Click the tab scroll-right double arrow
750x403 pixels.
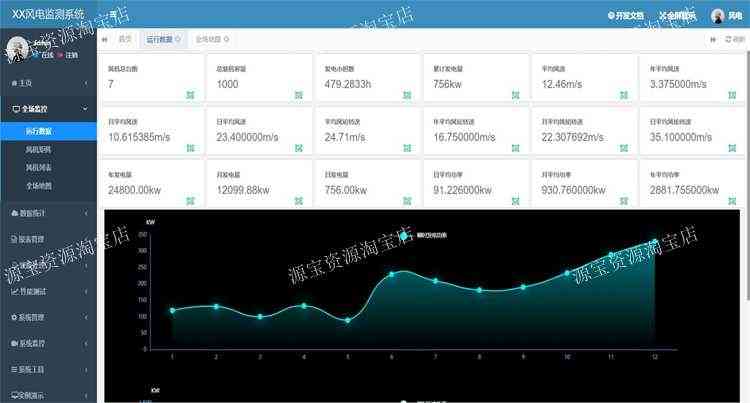[713, 39]
